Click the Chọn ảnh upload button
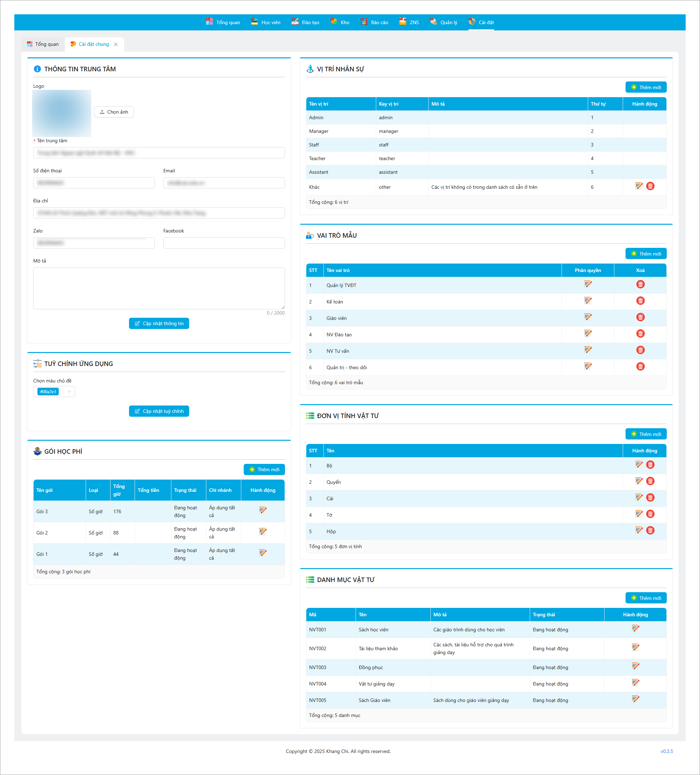The height and width of the screenshot is (775, 700). (114, 112)
